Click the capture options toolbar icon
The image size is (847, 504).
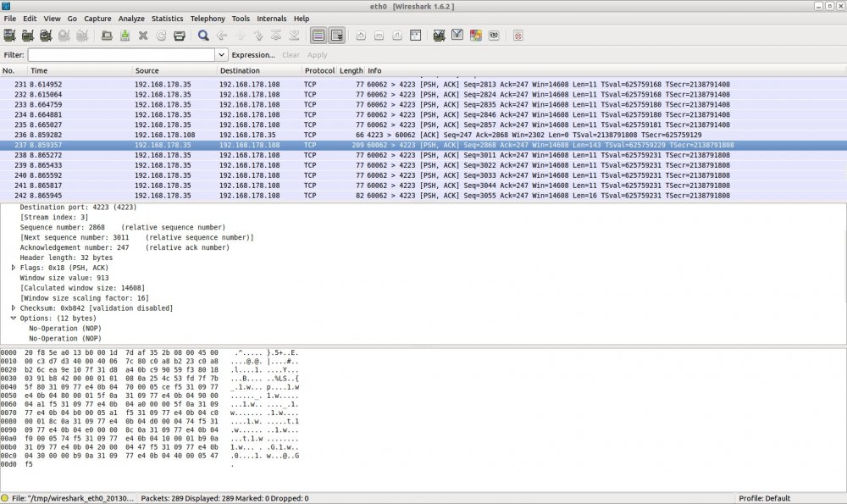point(27,36)
